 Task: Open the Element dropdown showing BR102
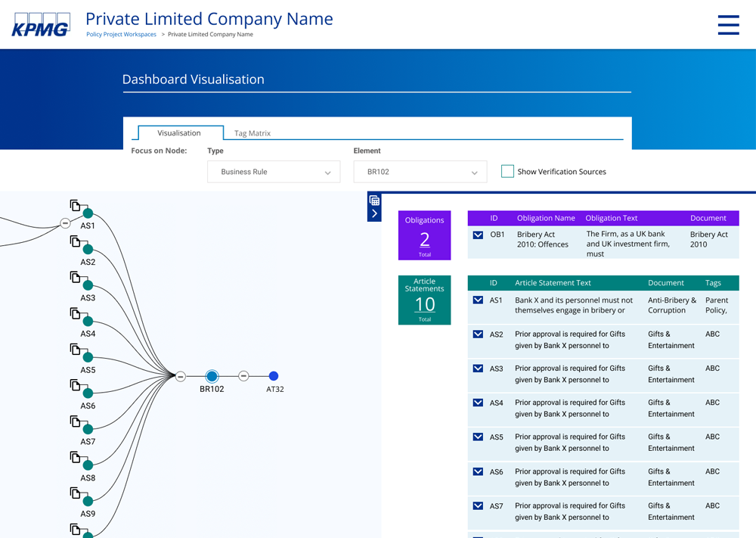tap(420, 172)
